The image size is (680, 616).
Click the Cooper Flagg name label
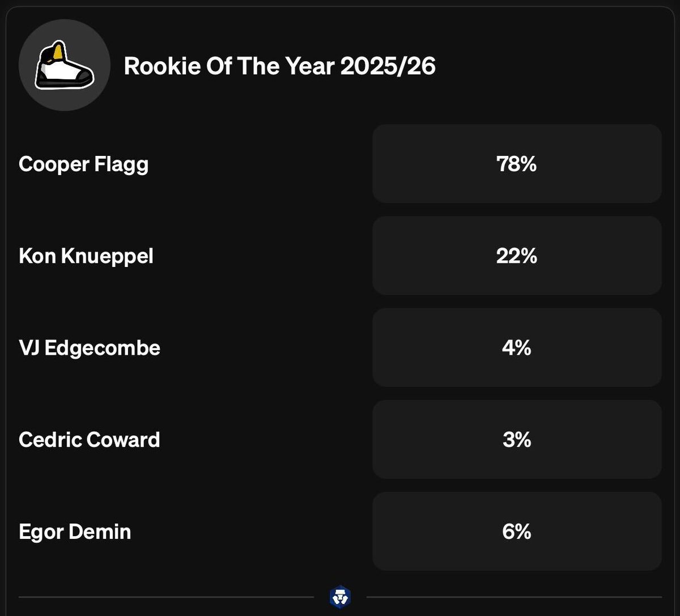click(83, 164)
